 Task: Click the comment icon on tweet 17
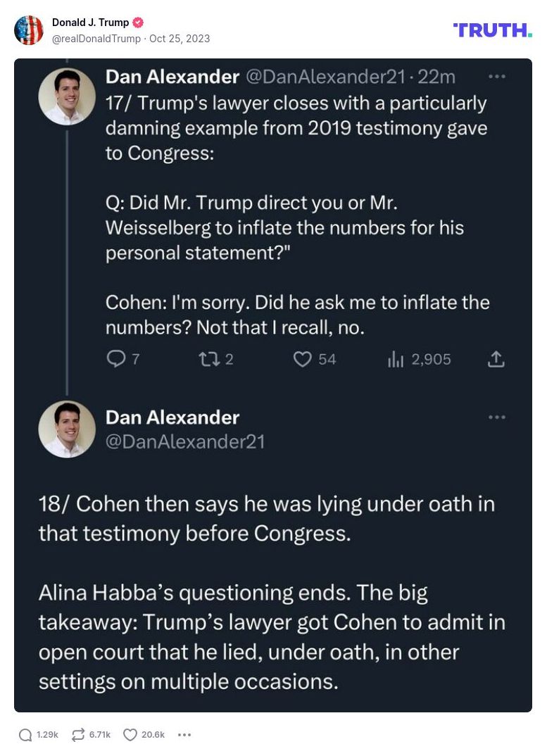click(x=115, y=360)
